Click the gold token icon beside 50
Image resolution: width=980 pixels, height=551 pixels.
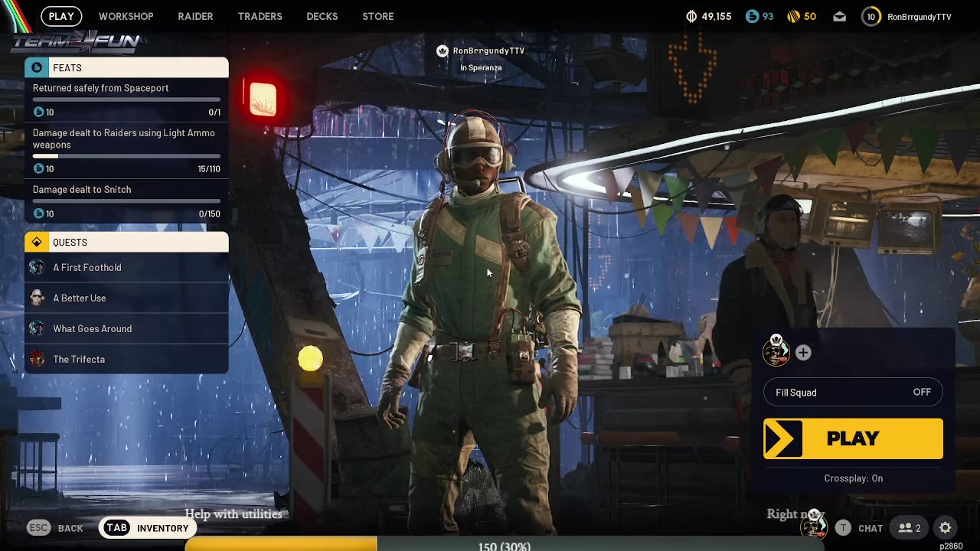(794, 16)
